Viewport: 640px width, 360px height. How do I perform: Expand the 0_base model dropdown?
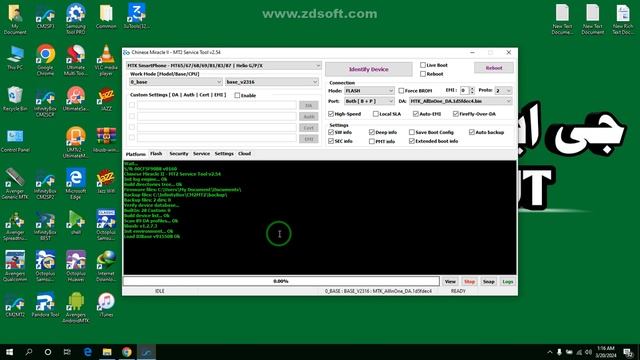point(176,82)
